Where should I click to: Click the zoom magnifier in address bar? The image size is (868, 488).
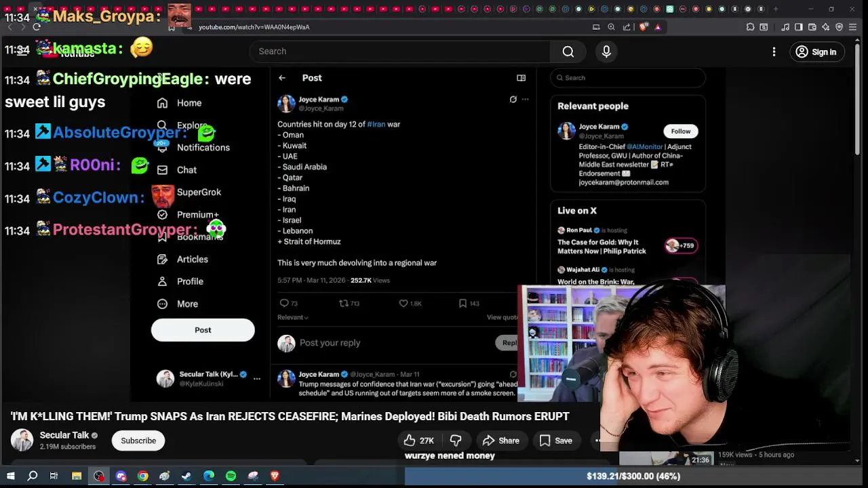point(611,27)
